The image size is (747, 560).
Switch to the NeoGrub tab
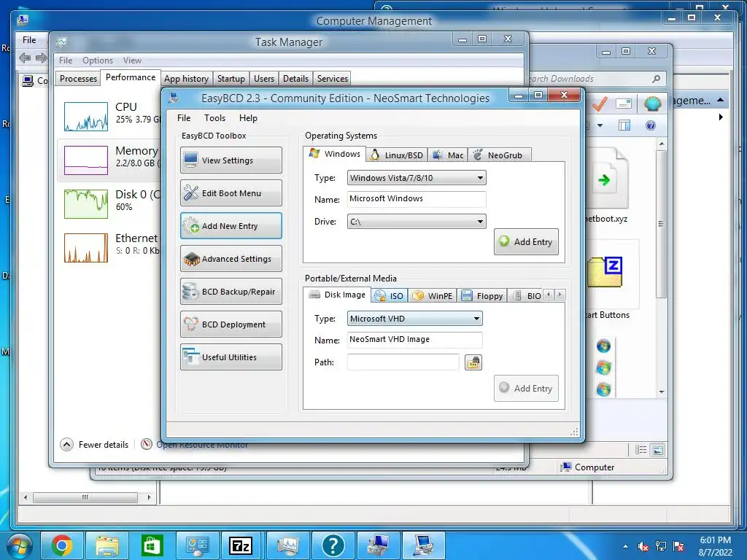click(x=498, y=155)
